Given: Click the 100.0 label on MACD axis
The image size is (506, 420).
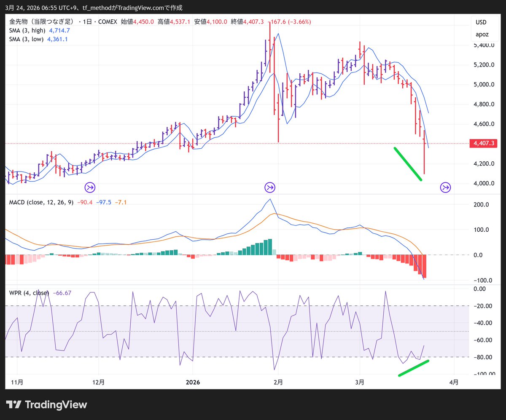Looking at the screenshot, I should point(481,230).
